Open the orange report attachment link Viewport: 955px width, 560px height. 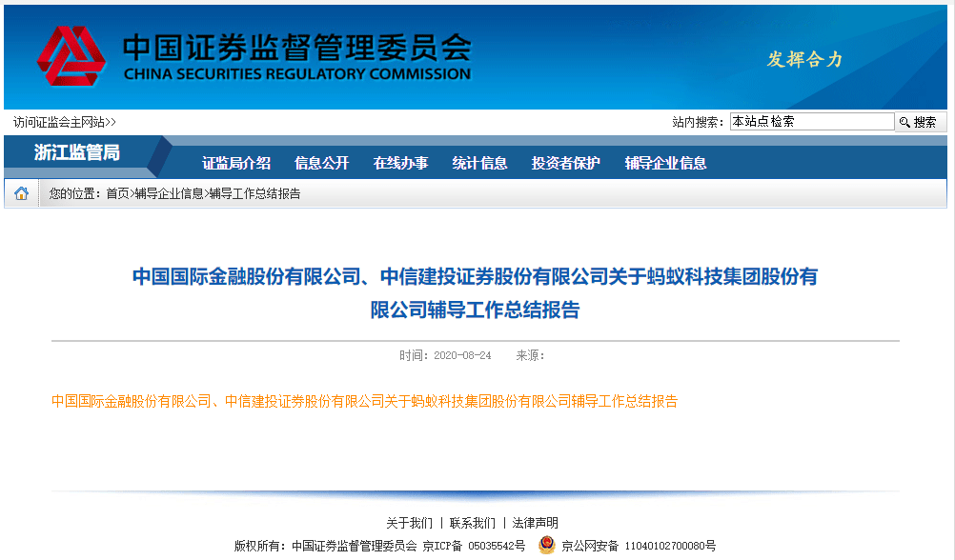tap(364, 401)
